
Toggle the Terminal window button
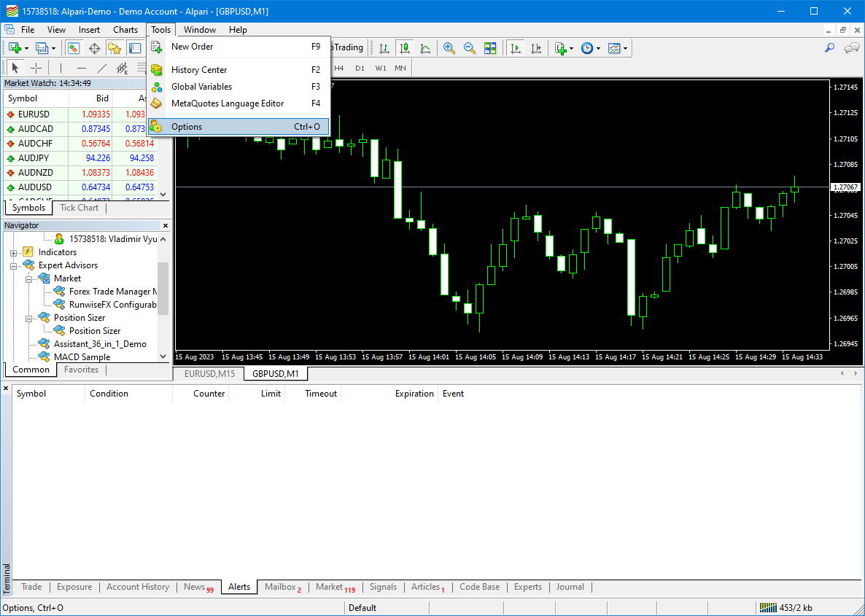point(135,48)
